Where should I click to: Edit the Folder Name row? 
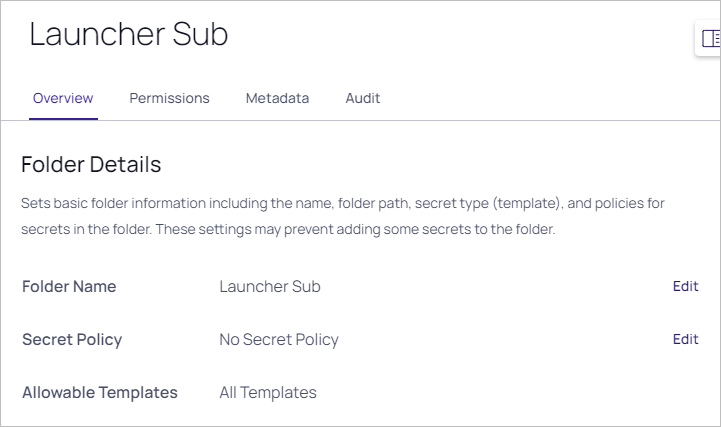(x=685, y=286)
